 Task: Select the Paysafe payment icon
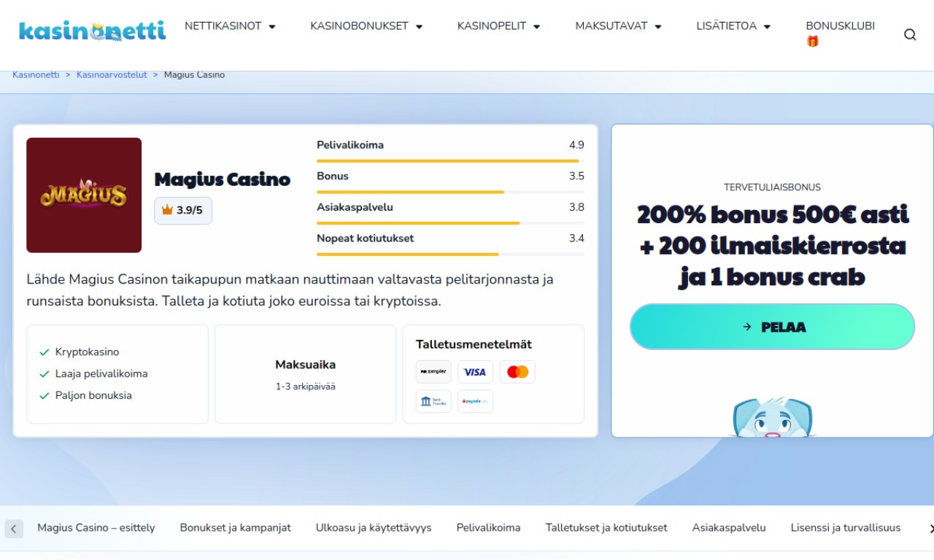[x=475, y=401]
